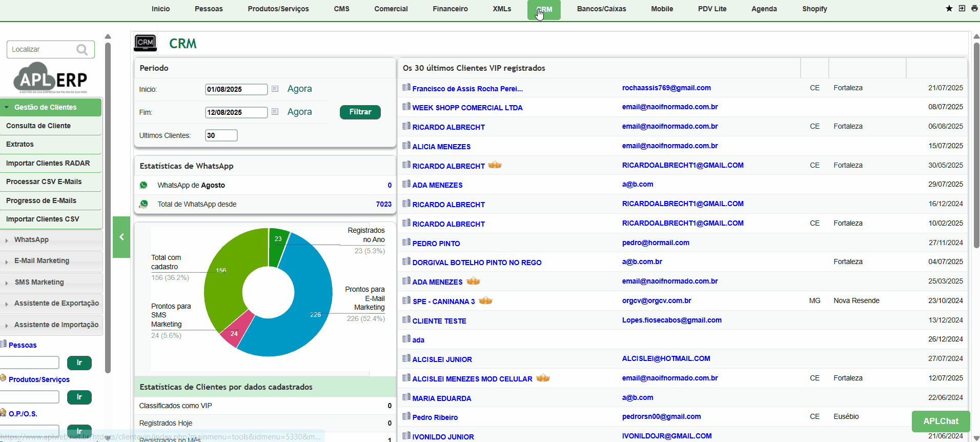Expand the Assistente de Exportação section
The height and width of the screenshot is (442, 980).
pos(51,303)
